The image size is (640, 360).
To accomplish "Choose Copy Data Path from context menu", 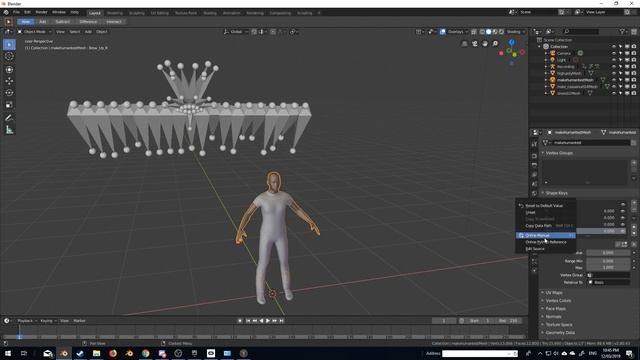I will point(546,225).
